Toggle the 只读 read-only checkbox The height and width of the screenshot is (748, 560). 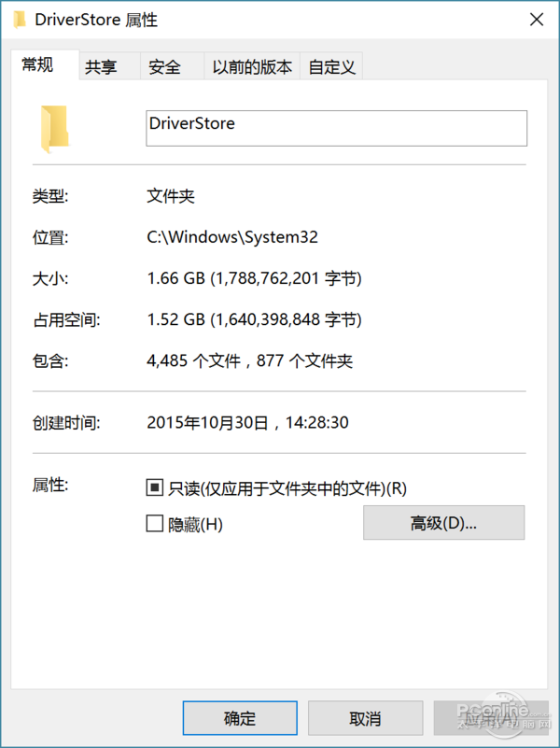click(x=155, y=487)
